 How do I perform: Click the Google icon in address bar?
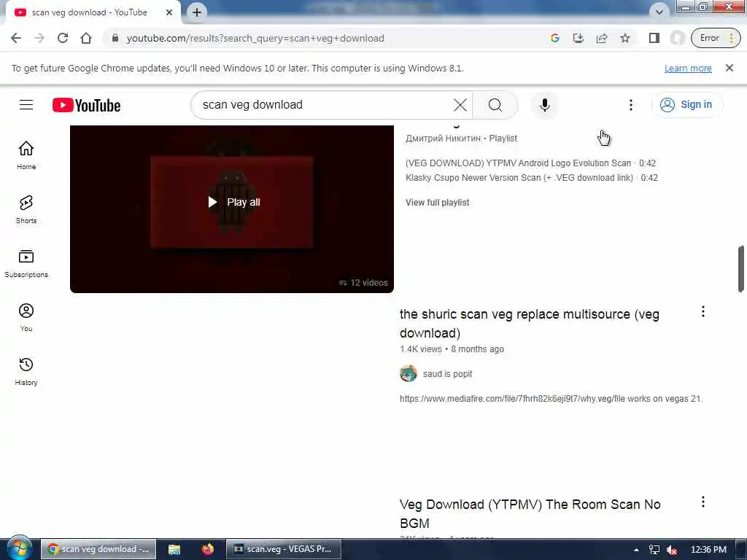[x=554, y=38]
